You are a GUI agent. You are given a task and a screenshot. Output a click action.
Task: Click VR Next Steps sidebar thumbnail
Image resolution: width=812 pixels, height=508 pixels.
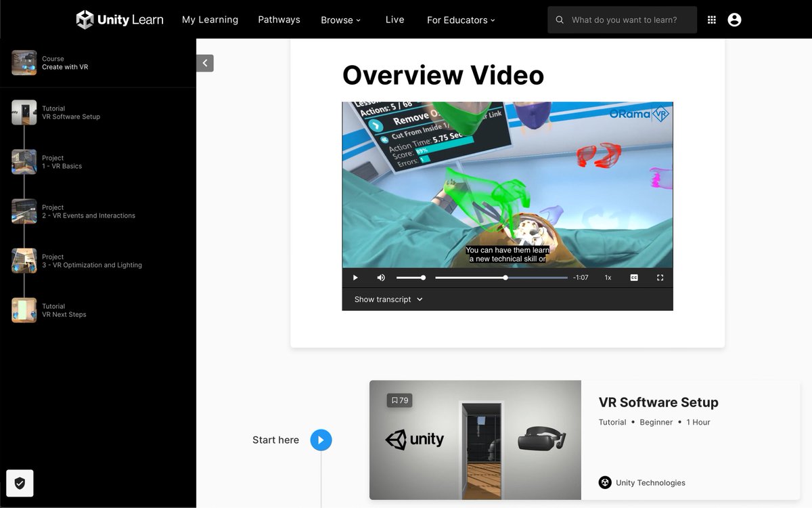pos(24,310)
